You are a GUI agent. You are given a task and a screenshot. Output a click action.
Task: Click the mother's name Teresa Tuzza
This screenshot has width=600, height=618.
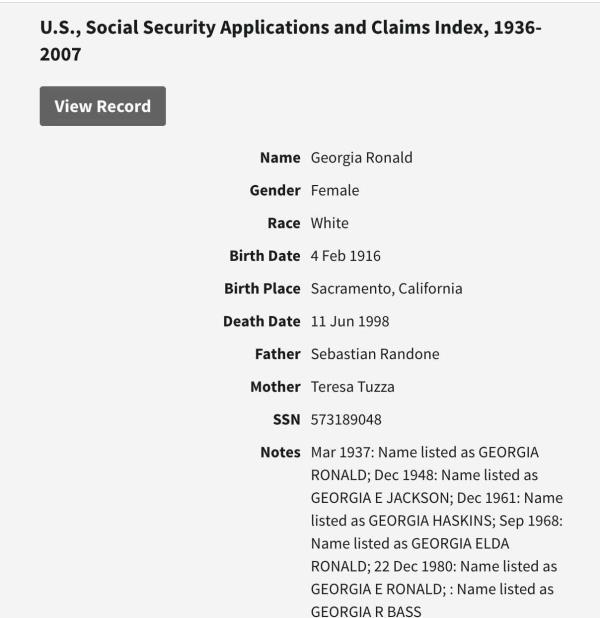(x=353, y=387)
